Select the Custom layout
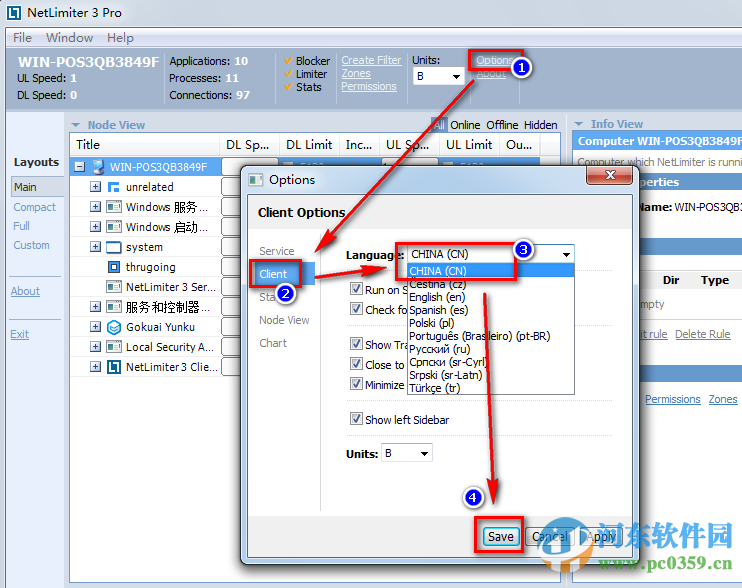The height and width of the screenshot is (588, 742). tap(31, 246)
